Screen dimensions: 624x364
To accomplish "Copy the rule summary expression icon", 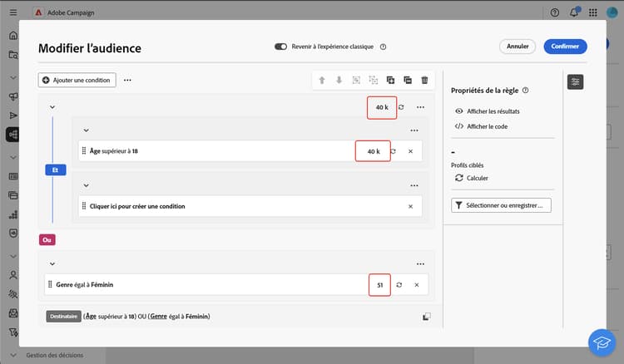I will pyautogui.click(x=426, y=317).
